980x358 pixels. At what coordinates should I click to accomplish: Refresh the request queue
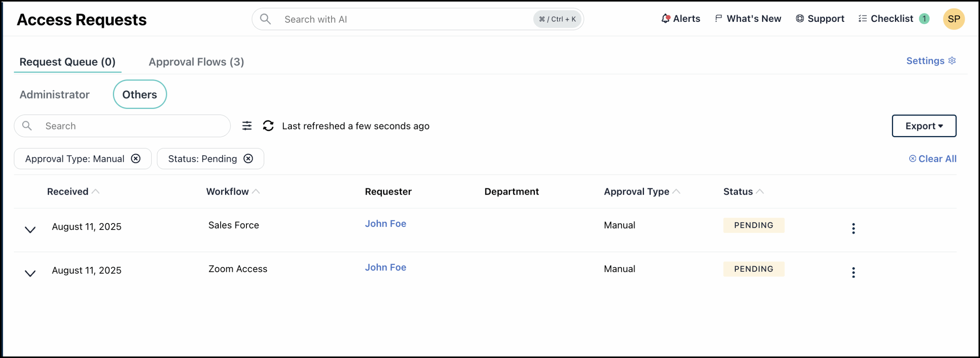click(268, 126)
